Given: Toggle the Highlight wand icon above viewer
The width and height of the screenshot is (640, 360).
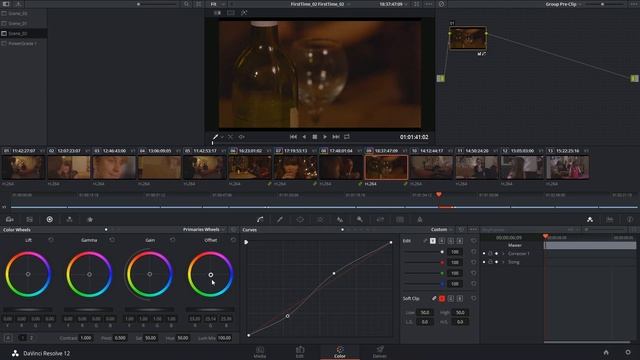Looking at the screenshot, I should [244, 13].
